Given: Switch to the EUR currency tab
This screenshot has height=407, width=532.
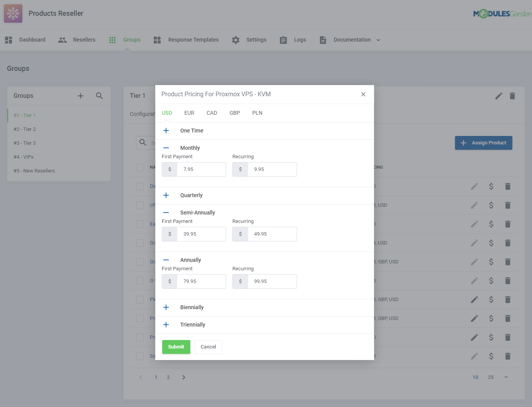Looking at the screenshot, I should (189, 113).
